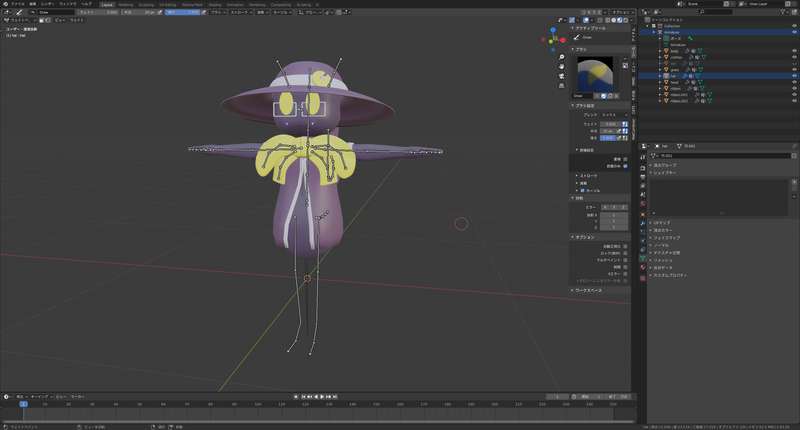Click the ビュー menu in viewport header

pyautogui.click(x=60, y=19)
